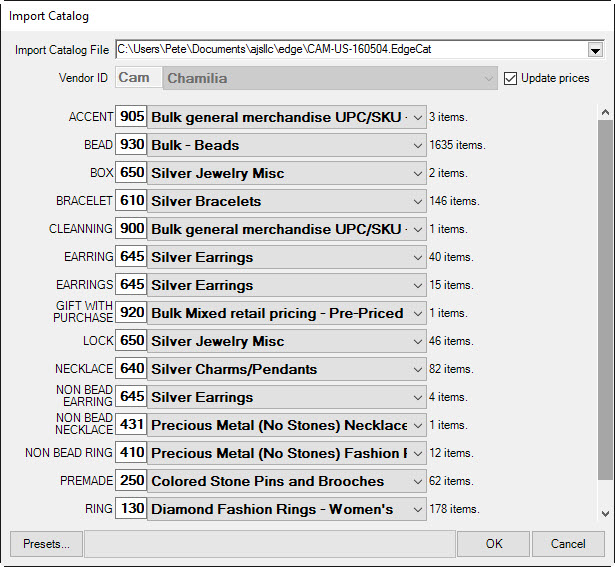Open the NECKLACE Silver Charms/Pendants dropdown

418,369
